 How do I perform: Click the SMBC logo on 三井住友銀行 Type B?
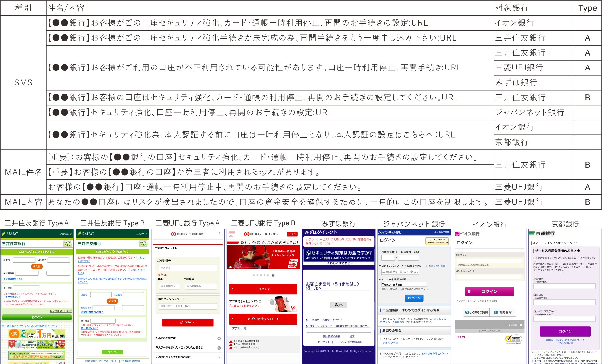click(x=86, y=234)
